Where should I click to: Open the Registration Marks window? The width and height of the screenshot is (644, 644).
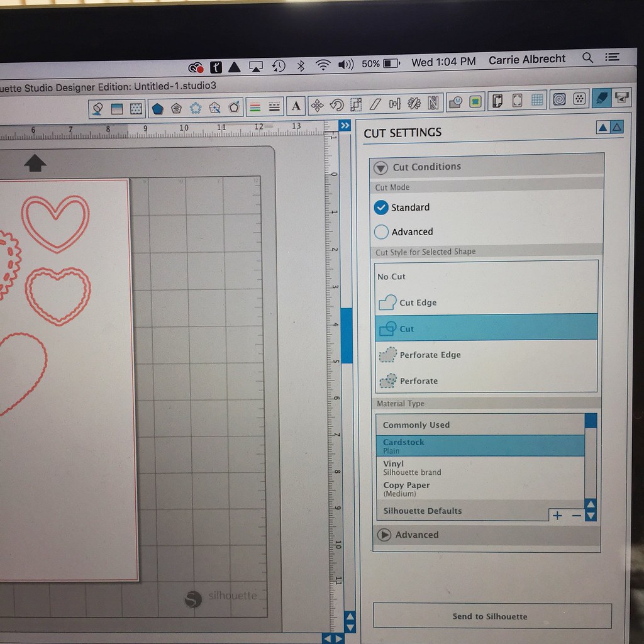click(517, 101)
